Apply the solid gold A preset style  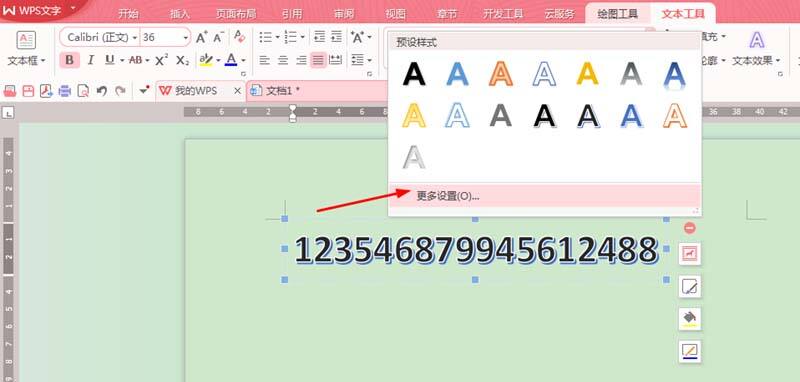[588, 74]
